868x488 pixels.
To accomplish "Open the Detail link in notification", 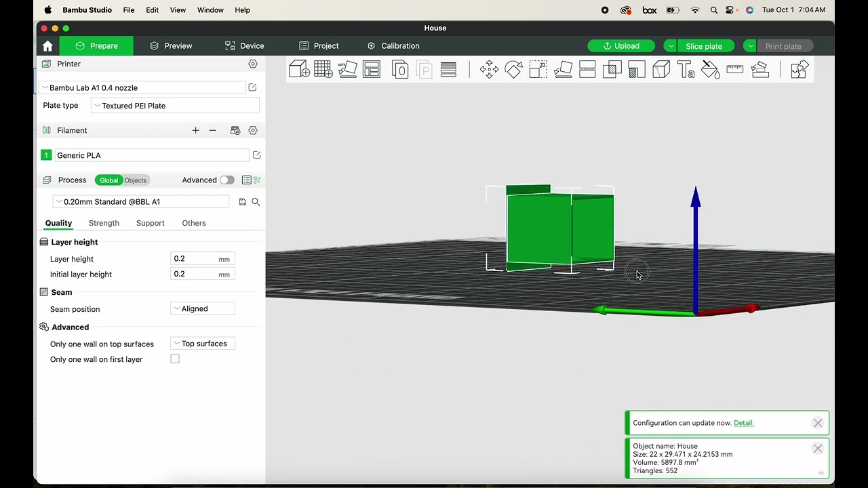I will click(x=743, y=423).
